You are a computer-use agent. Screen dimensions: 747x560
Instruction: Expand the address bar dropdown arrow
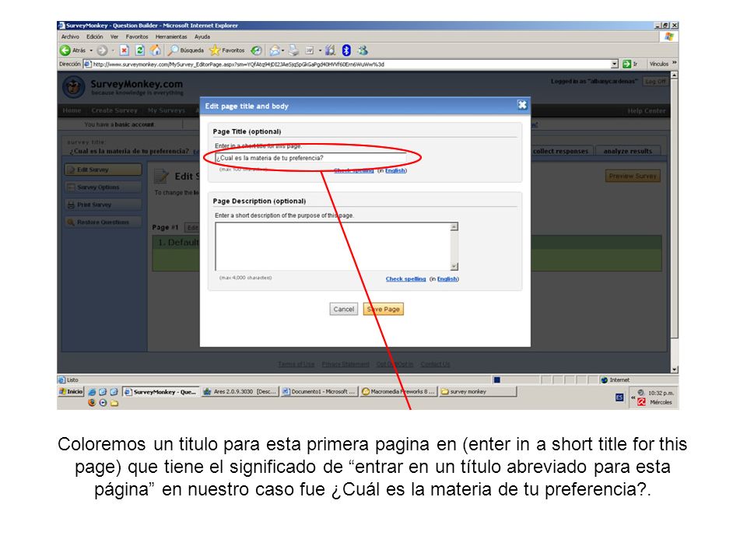[x=615, y=64]
